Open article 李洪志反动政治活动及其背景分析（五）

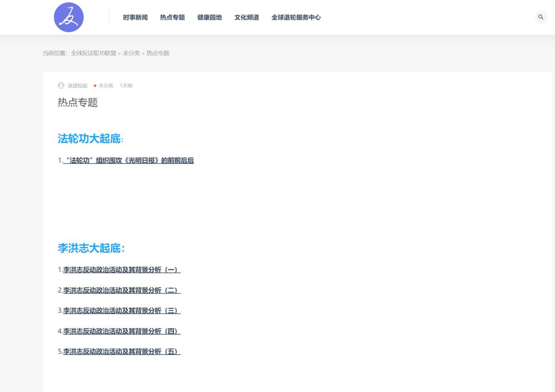coord(122,351)
